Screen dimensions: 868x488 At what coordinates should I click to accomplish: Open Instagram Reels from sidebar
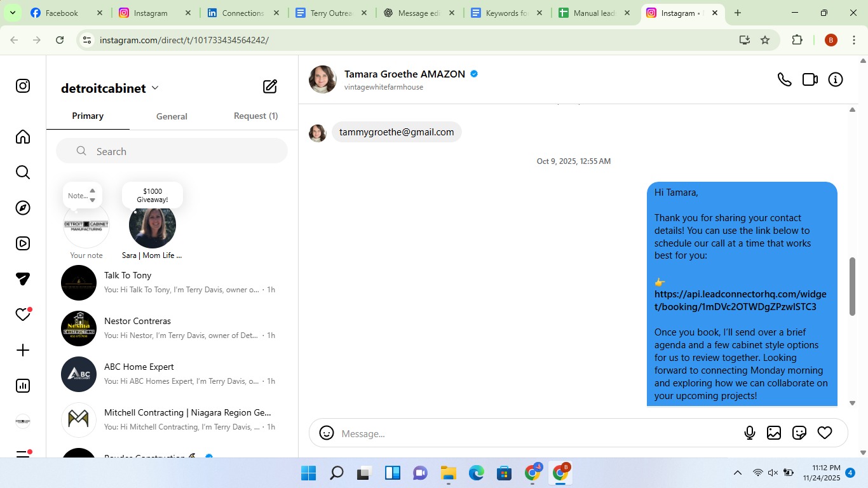click(x=23, y=243)
